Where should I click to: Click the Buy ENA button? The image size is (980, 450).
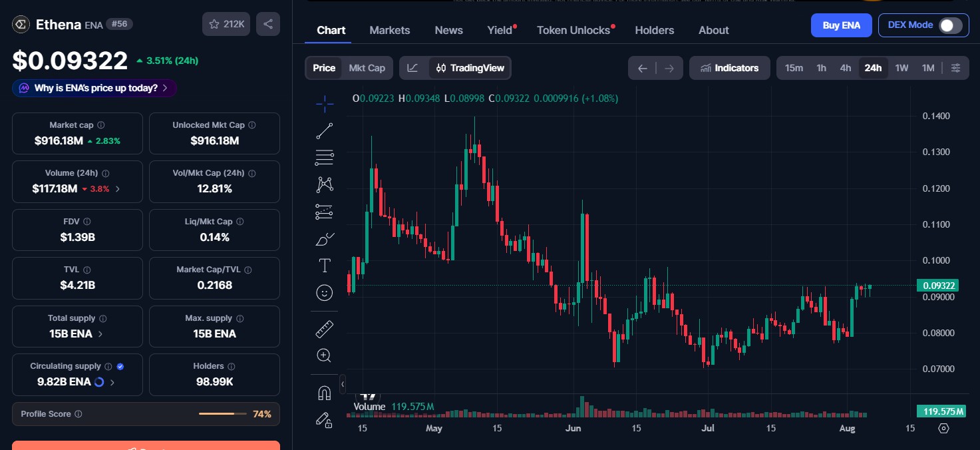pyautogui.click(x=842, y=25)
